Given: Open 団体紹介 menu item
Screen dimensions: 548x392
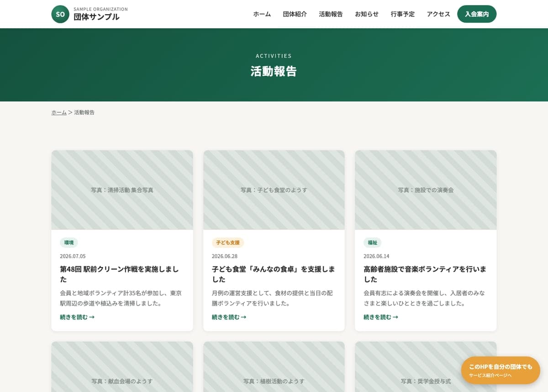Looking at the screenshot, I should coord(295,14).
